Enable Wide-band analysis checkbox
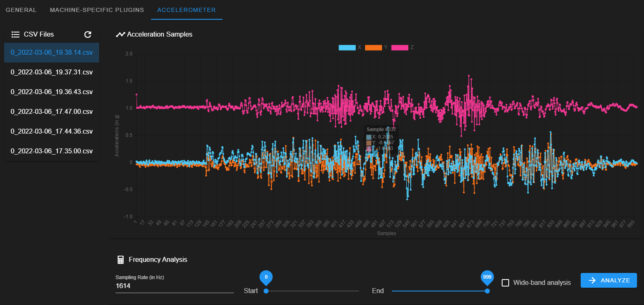The width and height of the screenshot is (644, 305). point(506,283)
